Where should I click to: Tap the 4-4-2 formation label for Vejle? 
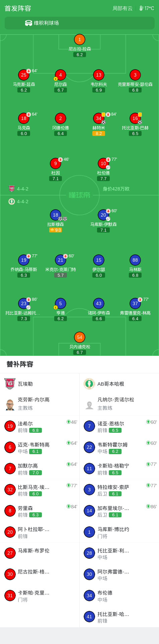(x=23, y=189)
